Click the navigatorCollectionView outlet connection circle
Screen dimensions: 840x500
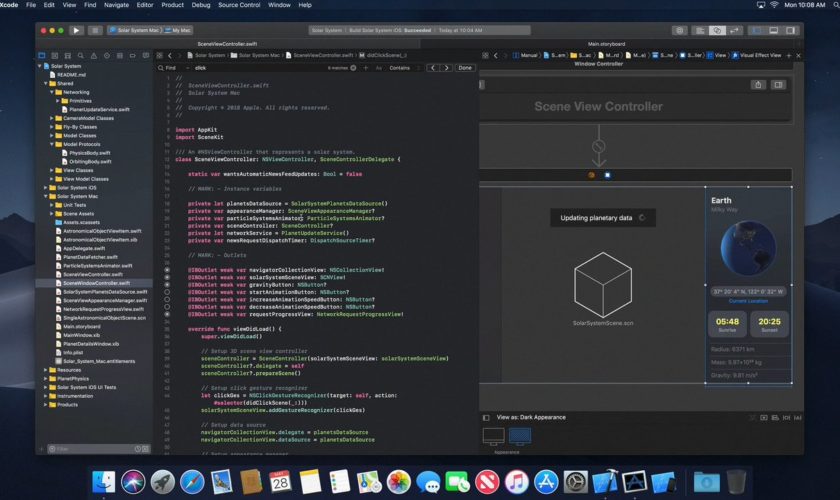(168, 270)
